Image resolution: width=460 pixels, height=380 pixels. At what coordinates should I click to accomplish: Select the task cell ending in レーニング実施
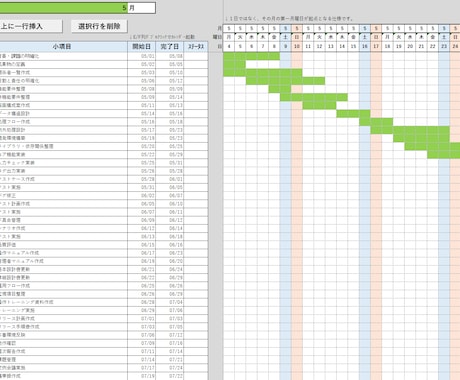[x=63, y=310]
